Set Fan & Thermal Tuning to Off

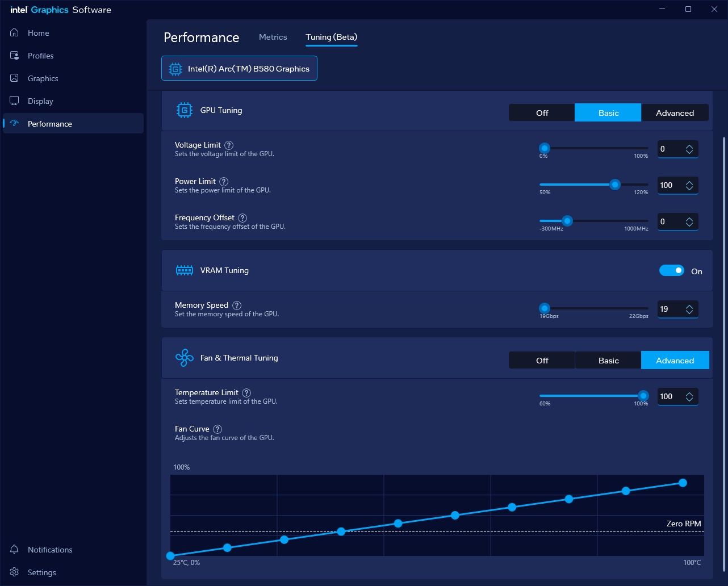542,361
